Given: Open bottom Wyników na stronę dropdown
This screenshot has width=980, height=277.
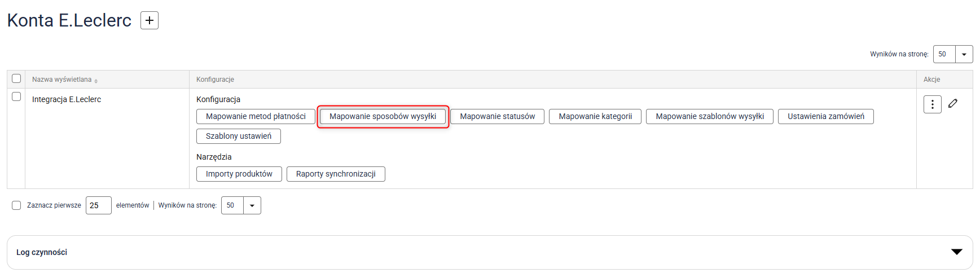Looking at the screenshot, I should [x=252, y=205].
